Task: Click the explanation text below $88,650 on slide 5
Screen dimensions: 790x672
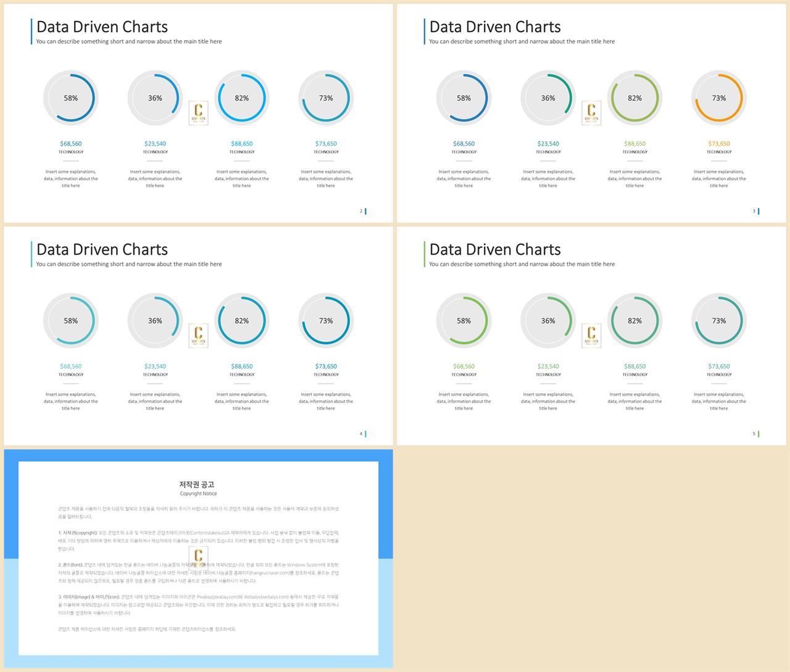Action: coord(635,402)
